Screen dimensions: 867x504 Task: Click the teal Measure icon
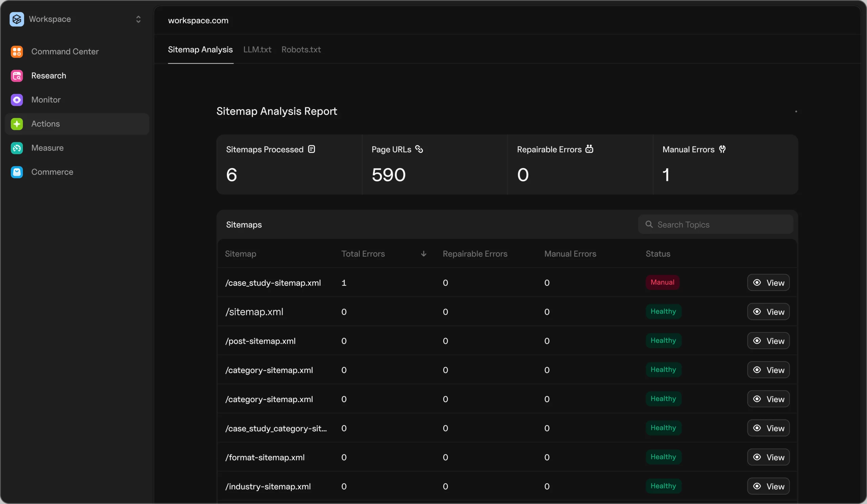[17, 148]
